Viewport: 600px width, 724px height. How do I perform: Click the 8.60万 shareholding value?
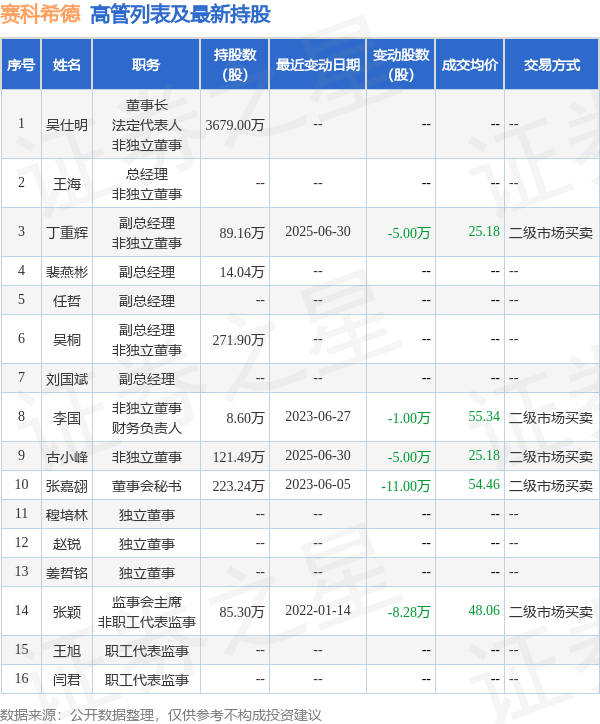coord(245,417)
